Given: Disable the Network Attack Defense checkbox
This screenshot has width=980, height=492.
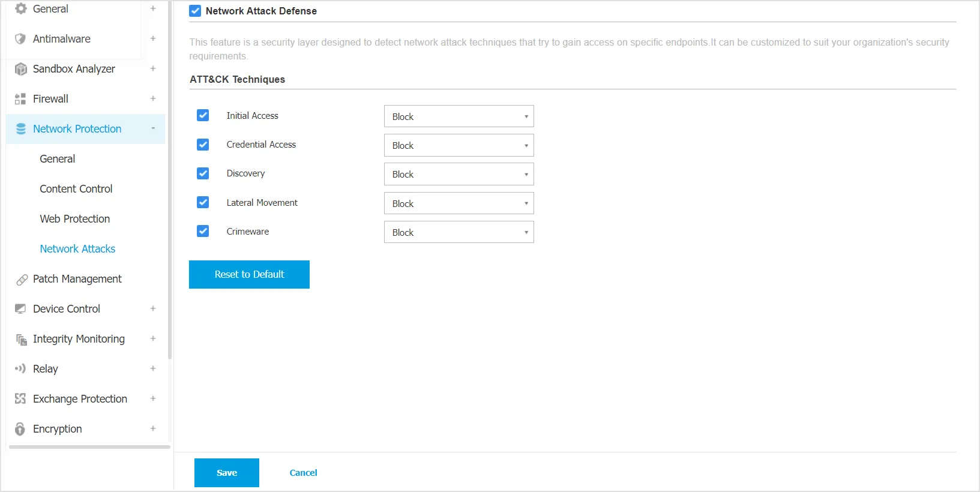Looking at the screenshot, I should (x=195, y=11).
